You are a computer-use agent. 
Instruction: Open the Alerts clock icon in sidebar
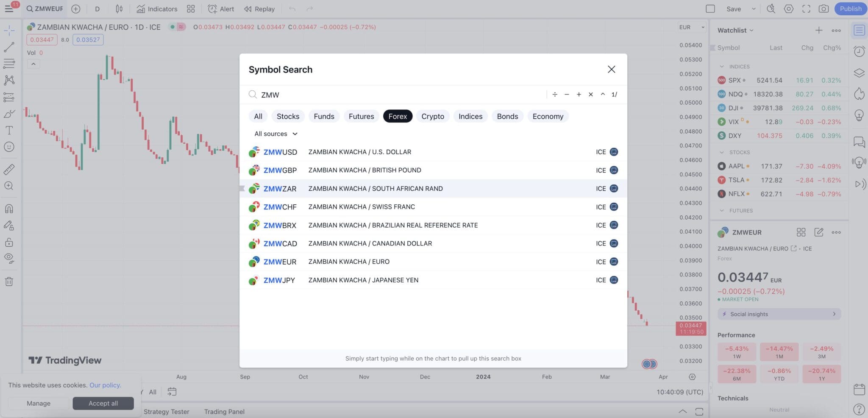(859, 51)
